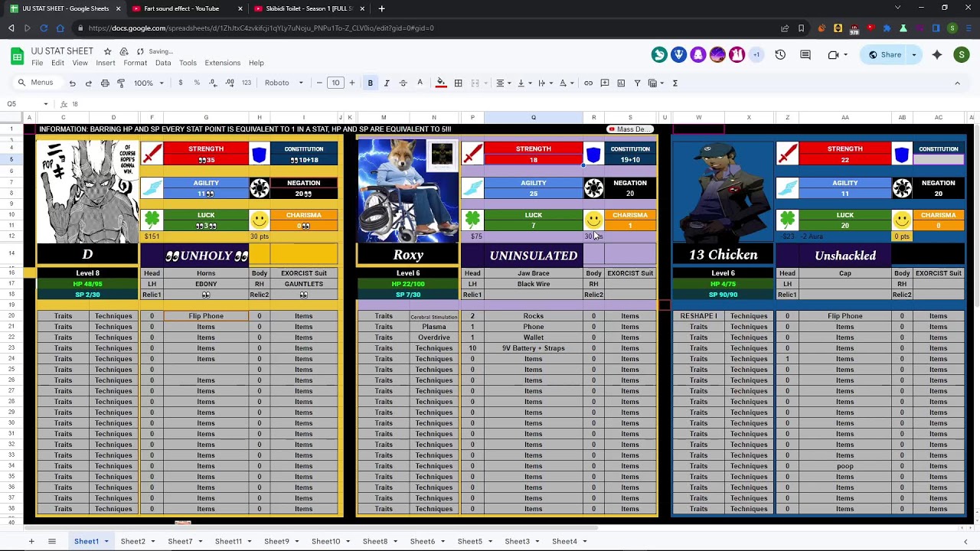This screenshot has width=980, height=551.
Task: Switch to the Sheet10 tab
Action: tap(330, 541)
